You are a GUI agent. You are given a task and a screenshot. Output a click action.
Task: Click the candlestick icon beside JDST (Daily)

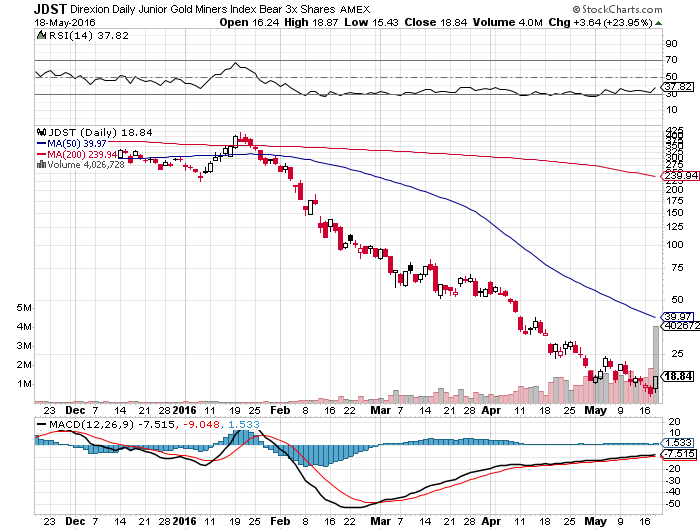pyautogui.click(x=42, y=133)
